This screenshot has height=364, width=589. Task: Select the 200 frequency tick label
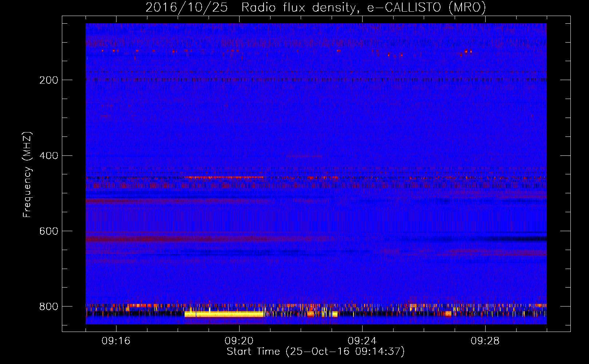[49, 80]
